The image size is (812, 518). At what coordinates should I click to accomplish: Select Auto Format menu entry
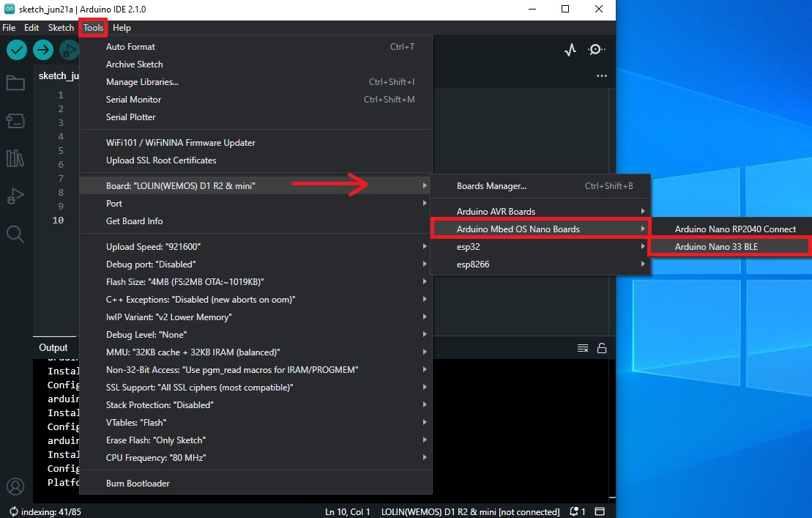(x=256, y=47)
